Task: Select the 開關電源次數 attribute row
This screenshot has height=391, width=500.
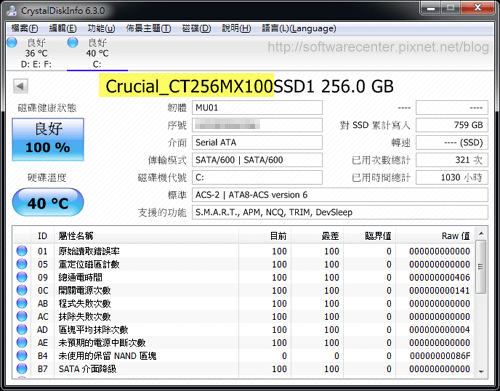Action: tap(243, 290)
